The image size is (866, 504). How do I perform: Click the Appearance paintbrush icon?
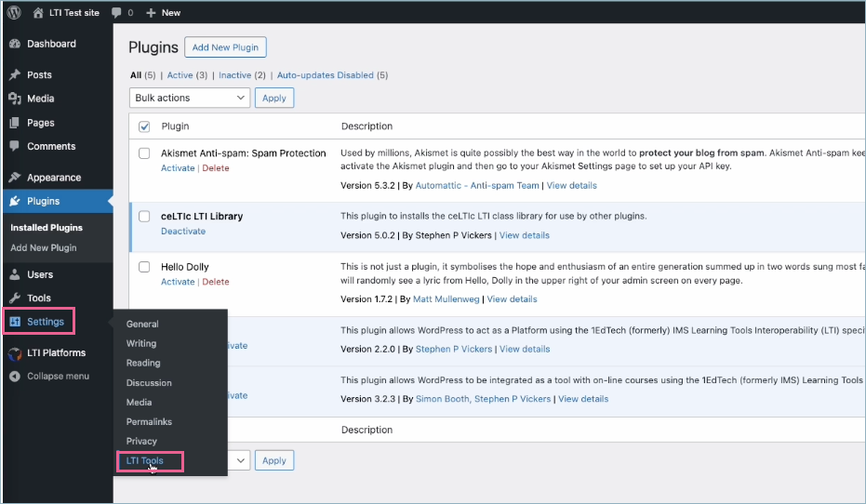[x=14, y=178]
